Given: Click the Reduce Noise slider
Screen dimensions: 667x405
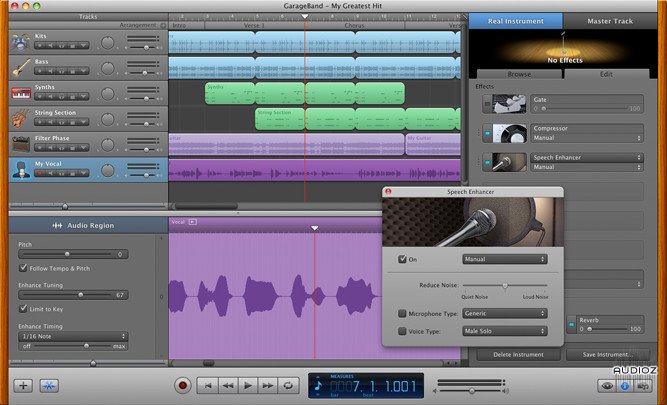Looking at the screenshot, I should [x=505, y=285].
